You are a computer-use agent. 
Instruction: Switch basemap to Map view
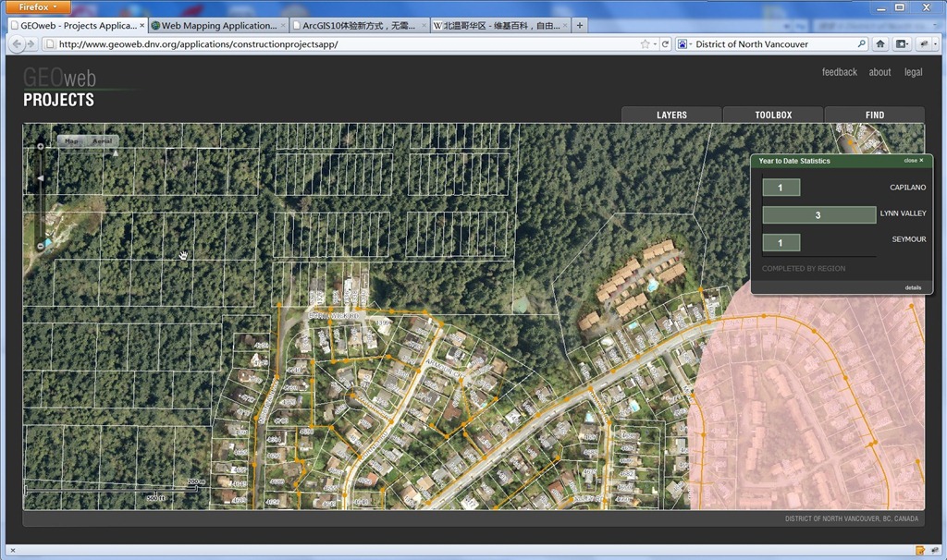(71, 141)
